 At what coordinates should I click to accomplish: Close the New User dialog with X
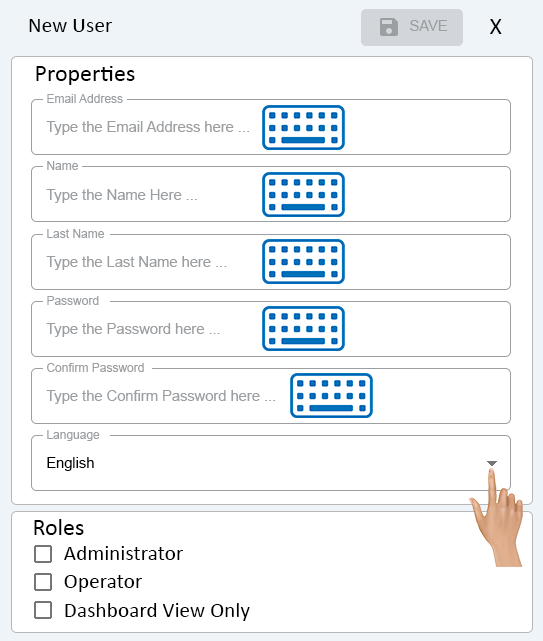click(496, 27)
